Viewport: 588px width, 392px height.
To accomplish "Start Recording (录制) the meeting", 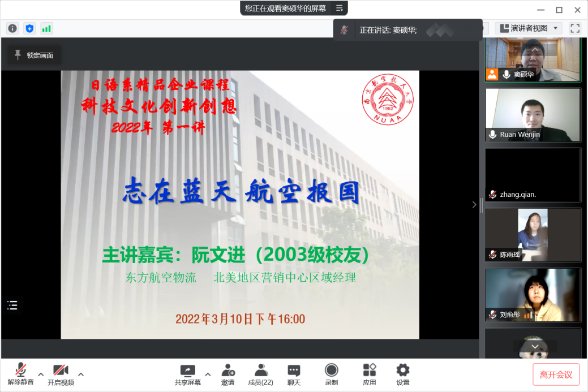I will tap(332, 374).
